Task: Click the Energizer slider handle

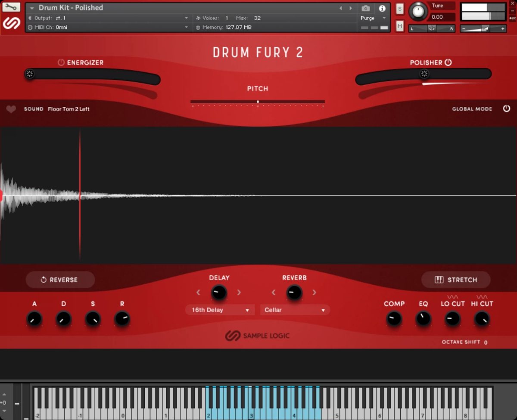Action: click(x=30, y=74)
